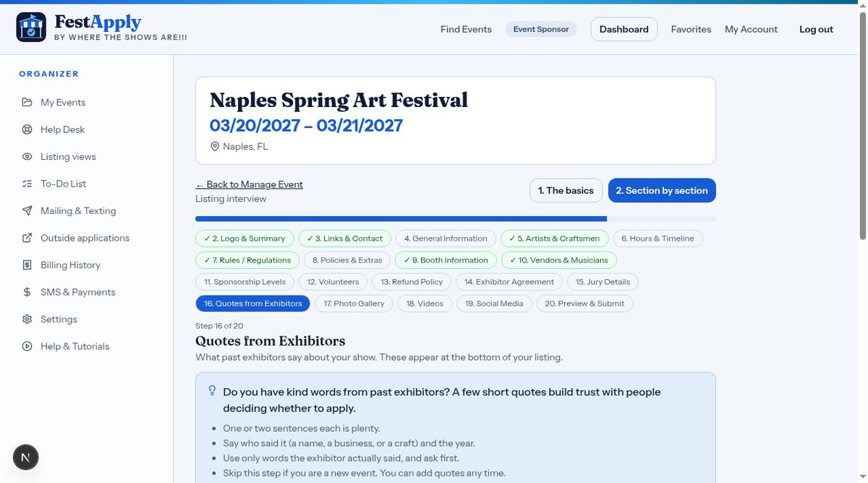
Task: Open My Account in the header
Action: 751,30
